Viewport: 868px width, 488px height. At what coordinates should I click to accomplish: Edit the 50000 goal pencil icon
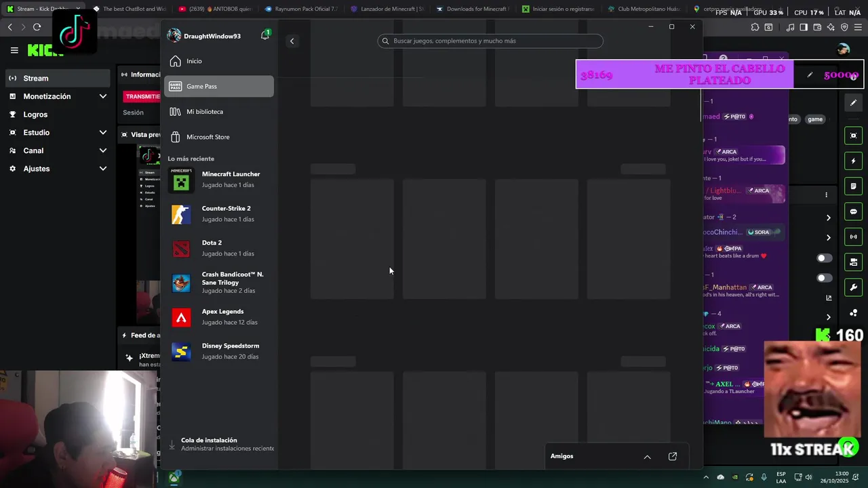[810, 75]
